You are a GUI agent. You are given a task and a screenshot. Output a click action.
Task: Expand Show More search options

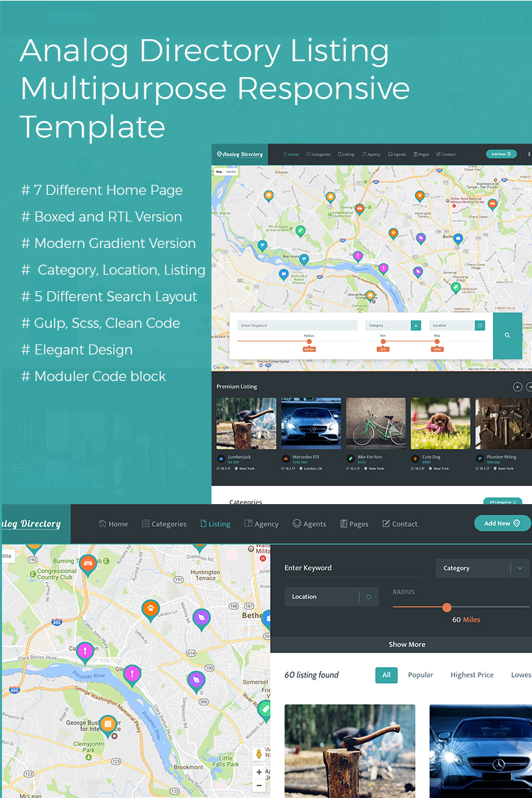coord(407,644)
